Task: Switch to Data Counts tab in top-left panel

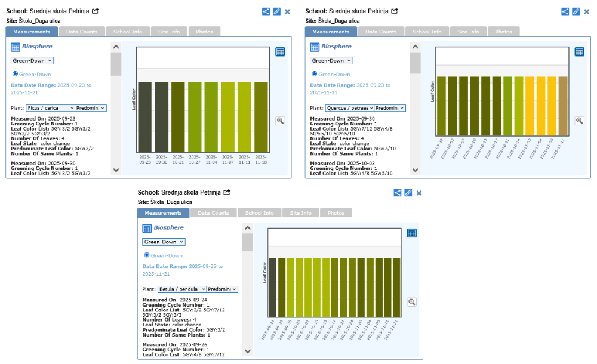Action: coord(81,32)
